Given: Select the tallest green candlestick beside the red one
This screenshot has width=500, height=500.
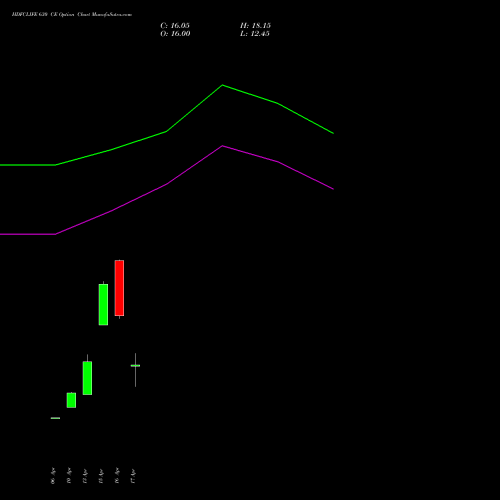Looking at the screenshot, I should click(x=103, y=304).
